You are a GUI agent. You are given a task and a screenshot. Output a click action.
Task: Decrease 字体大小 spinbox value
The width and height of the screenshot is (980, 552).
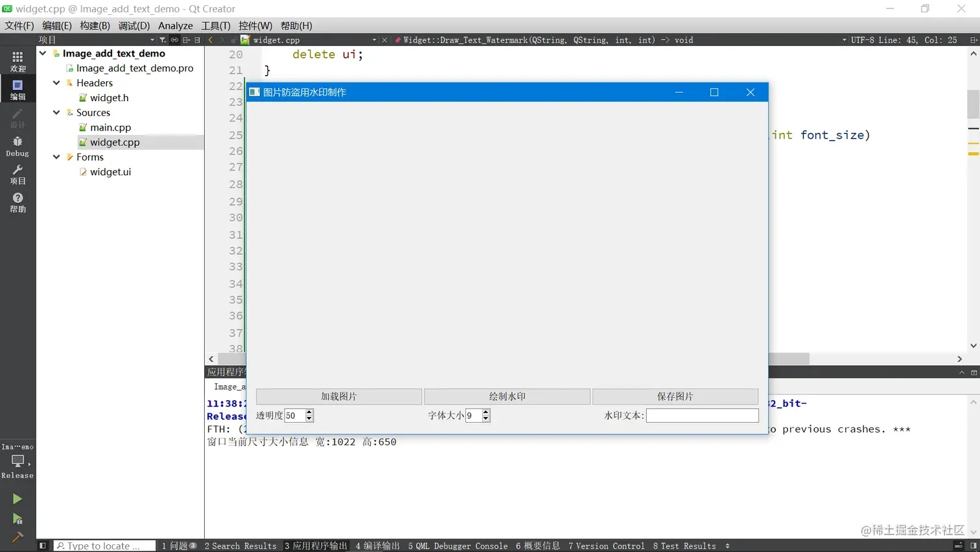pyautogui.click(x=486, y=419)
